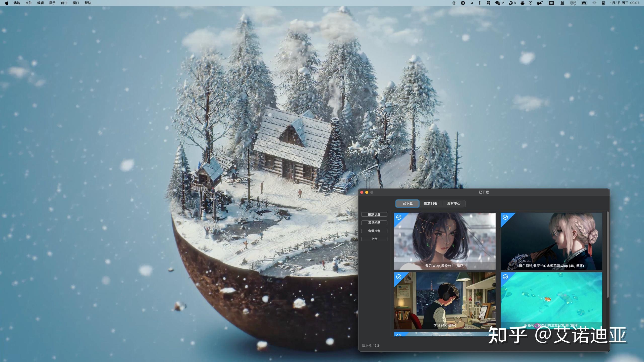Viewport: 644px width, 362px height.
Task: Click the 拼 input method icon
Action: click(x=551, y=3)
